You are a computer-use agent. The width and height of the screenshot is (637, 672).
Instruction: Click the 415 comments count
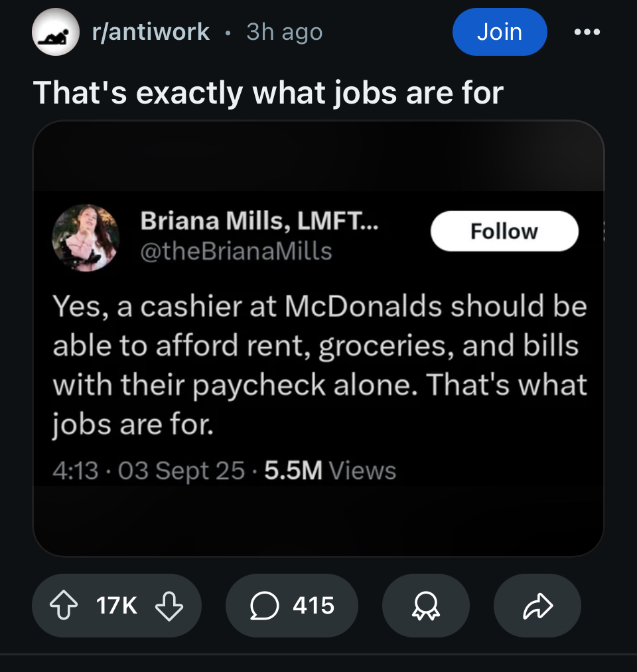[x=313, y=606]
